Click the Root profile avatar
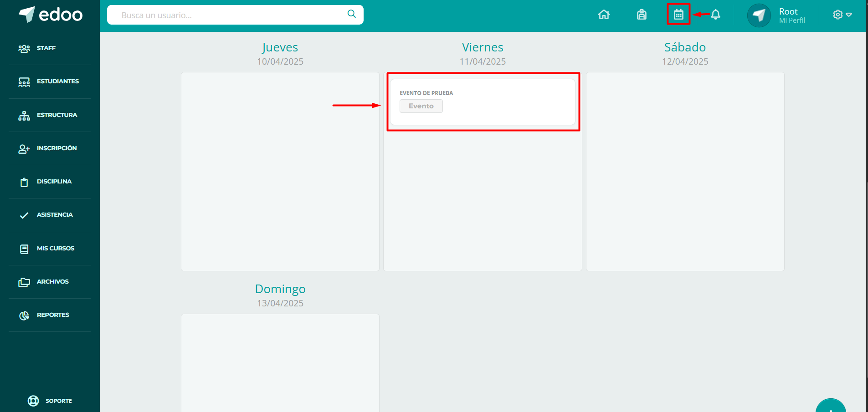This screenshot has height=412, width=868. click(x=759, y=15)
